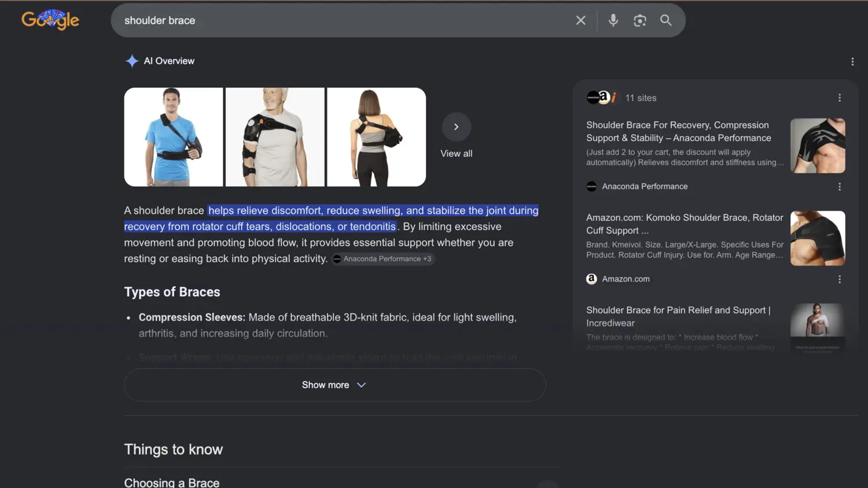Image resolution: width=868 pixels, height=488 pixels.
Task: Open the 11 sites panel options menu
Action: [840, 98]
